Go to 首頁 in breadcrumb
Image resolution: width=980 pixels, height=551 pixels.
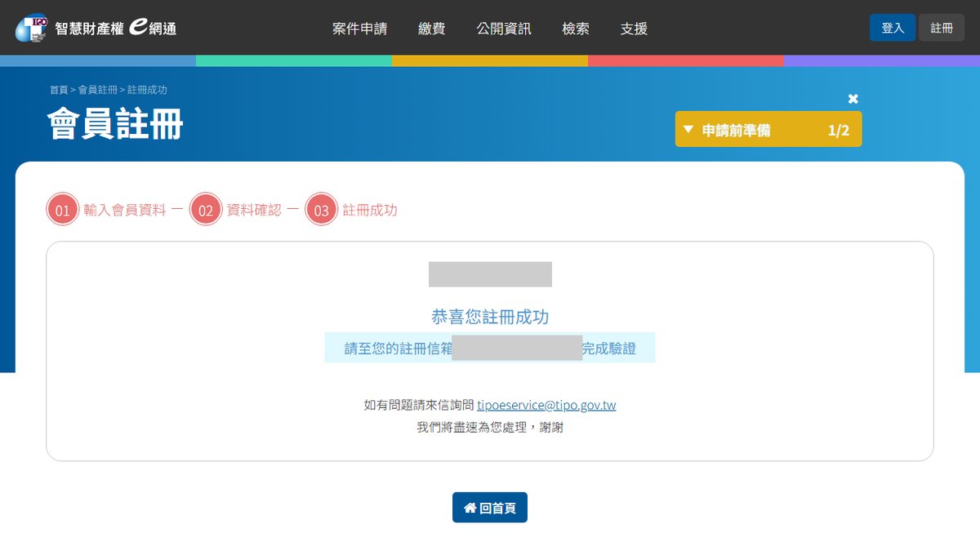59,90
